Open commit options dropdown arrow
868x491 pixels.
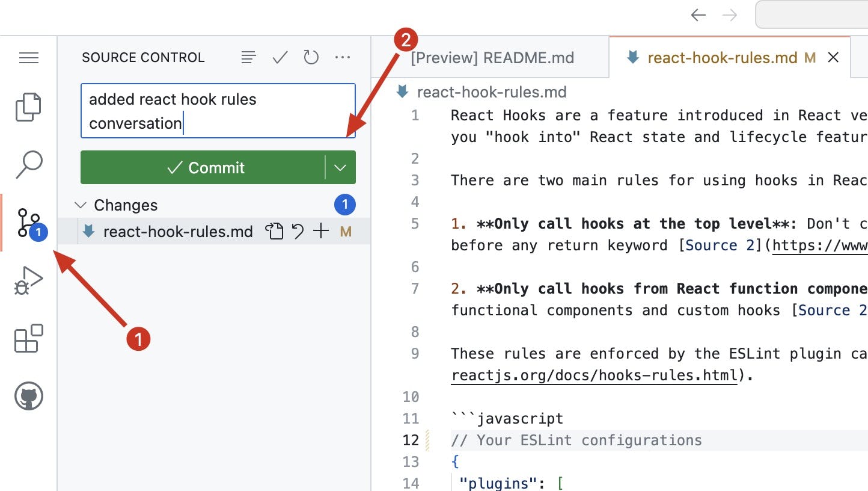coord(340,168)
